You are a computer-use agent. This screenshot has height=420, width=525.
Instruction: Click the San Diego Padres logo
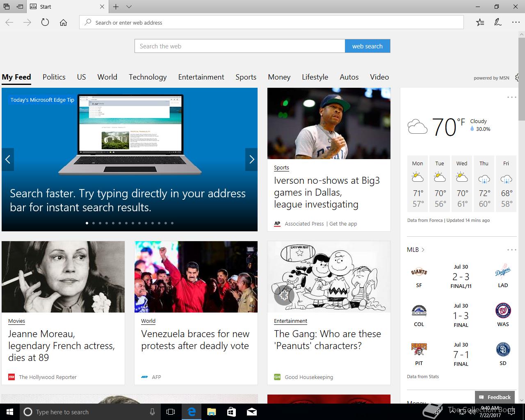point(503,350)
